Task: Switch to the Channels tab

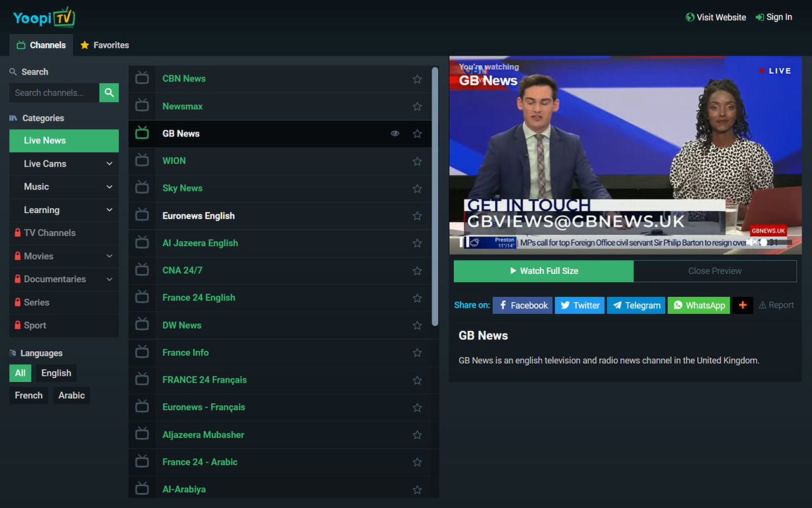Action: [x=41, y=45]
